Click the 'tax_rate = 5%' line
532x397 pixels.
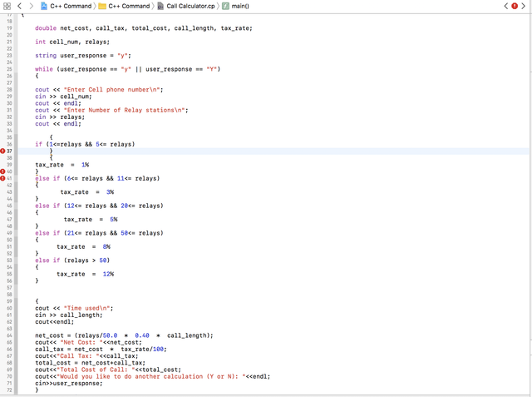[91, 220]
